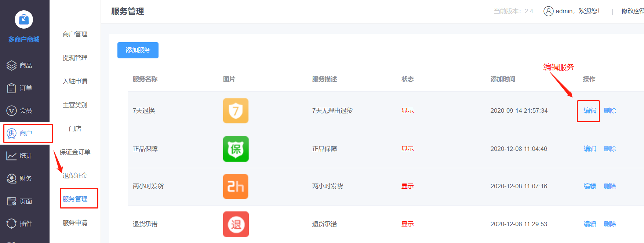The width and height of the screenshot is (644, 243).
Task: Open 保证金订单 submenu item
Action: click(75, 152)
